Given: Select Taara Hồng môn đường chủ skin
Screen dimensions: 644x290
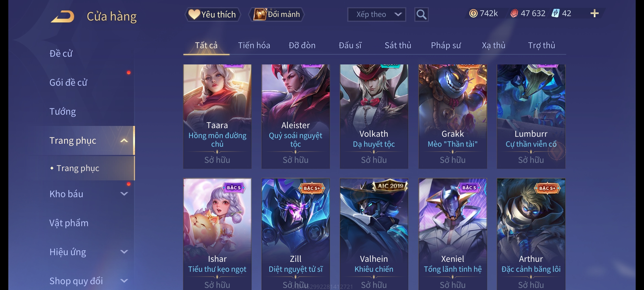Looking at the screenshot, I should 217,117.
